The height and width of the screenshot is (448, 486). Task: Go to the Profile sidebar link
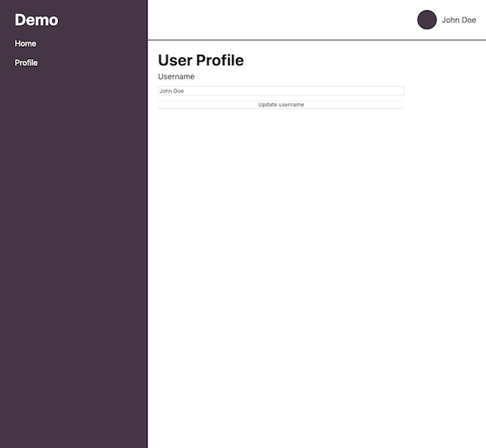[26, 63]
